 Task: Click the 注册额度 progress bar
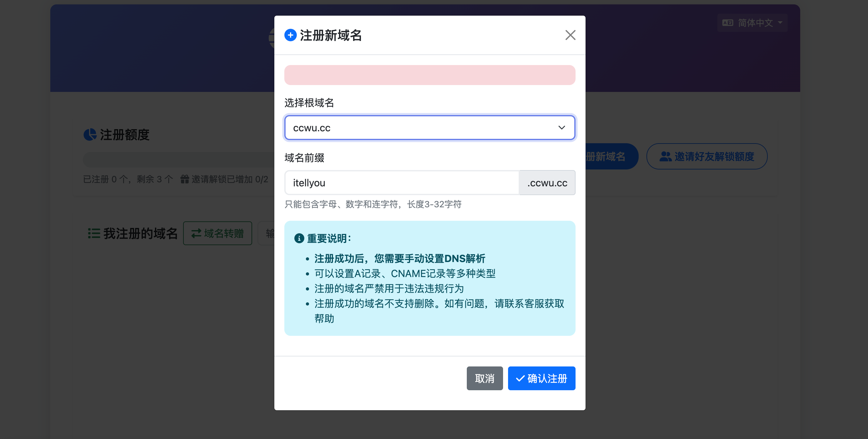pos(179,159)
